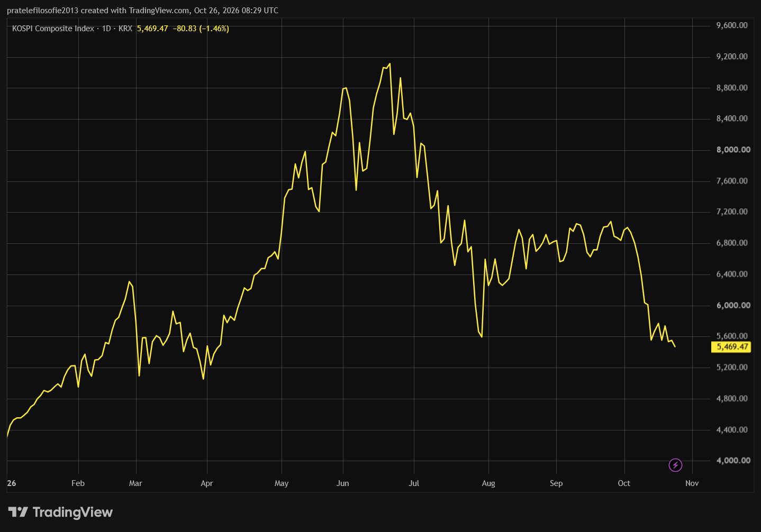The height and width of the screenshot is (532, 761).
Task: Click the current price label 5,469.47
Action: pos(732,347)
